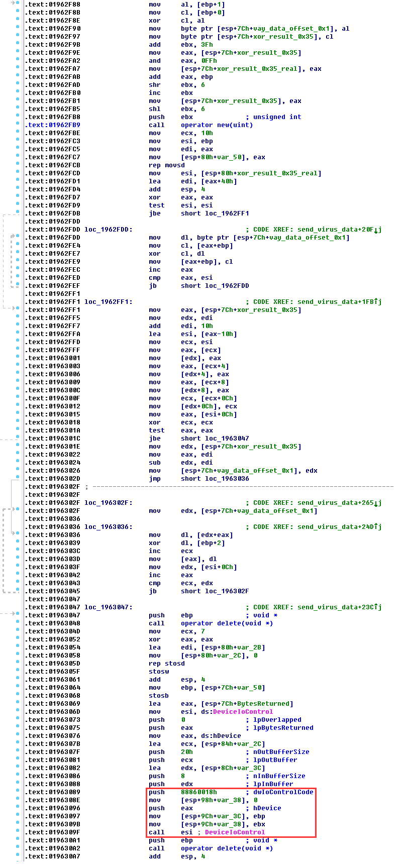
Task: Click the ds:DeviceIoControl operand
Action: click(x=237, y=712)
